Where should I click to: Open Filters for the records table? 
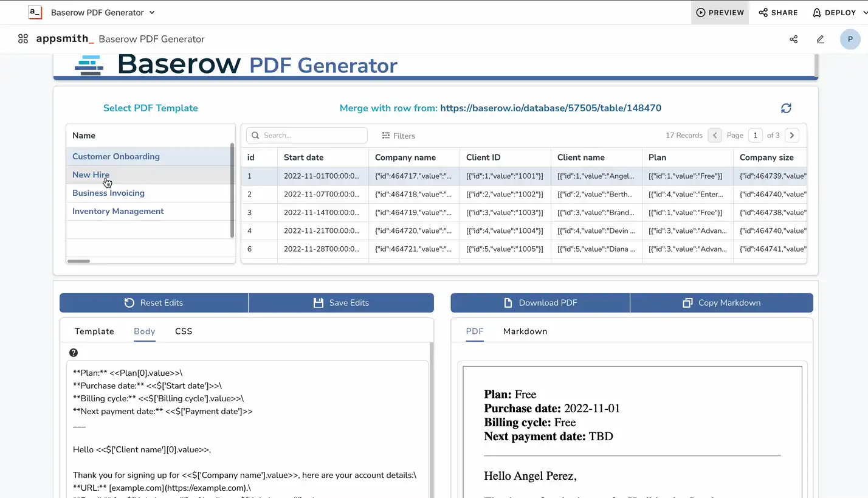398,136
